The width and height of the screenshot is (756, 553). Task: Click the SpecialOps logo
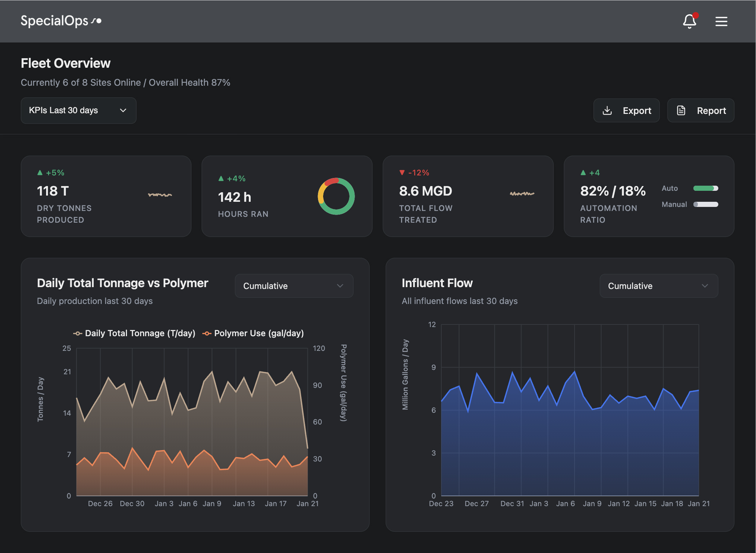pyautogui.click(x=61, y=21)
